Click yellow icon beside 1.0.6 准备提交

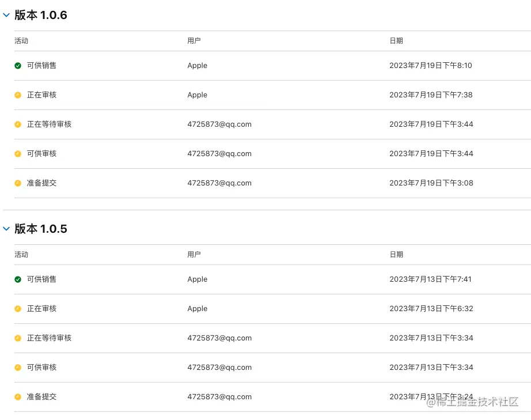(x=18, y=183)
